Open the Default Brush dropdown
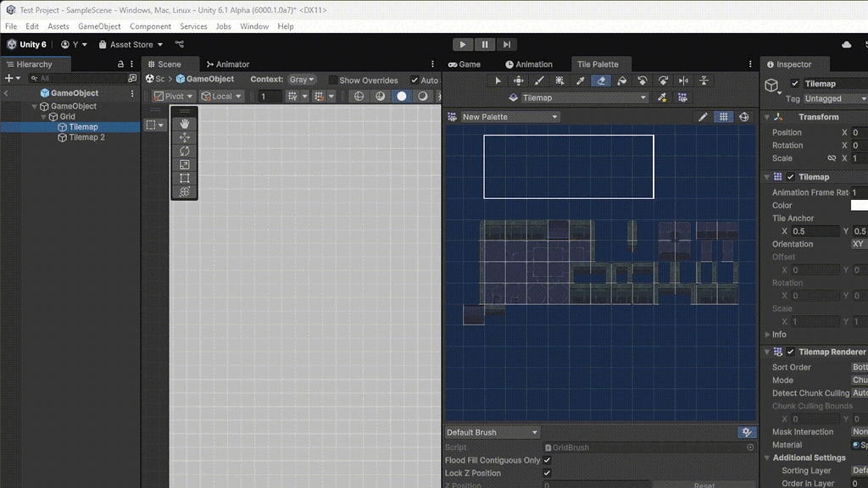Screen dimensions: 868x488 click(492, 432)
